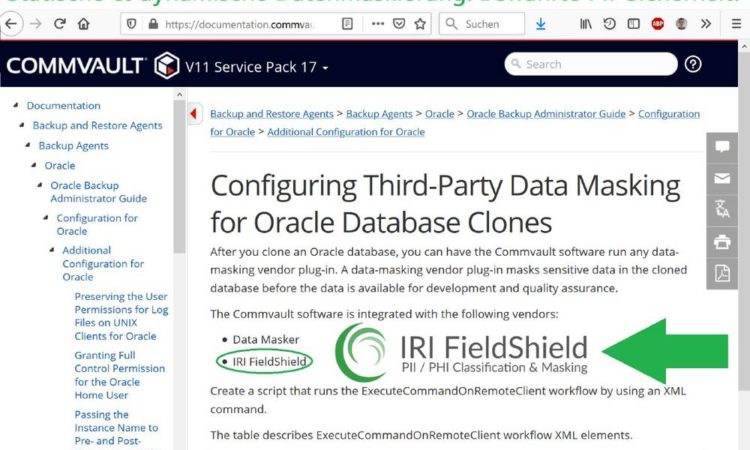Follow Oracle Backup Administrator Guide breadcrumb
750x450 pixels.
546,114
